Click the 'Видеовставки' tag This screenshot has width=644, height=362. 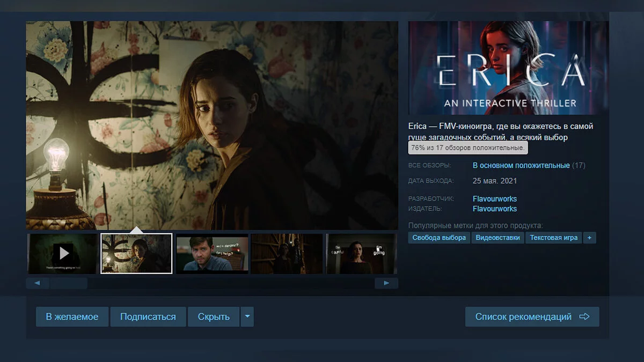(497, 238)
